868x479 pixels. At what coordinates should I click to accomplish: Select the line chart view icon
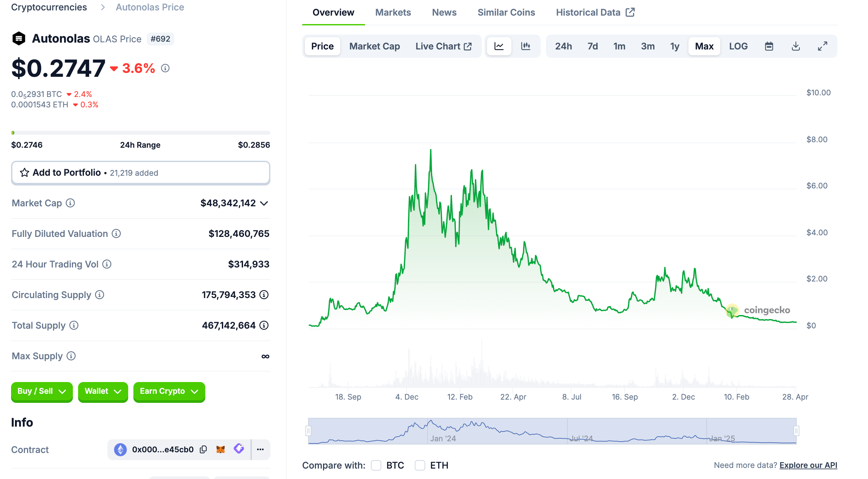(x=499, y=46)
